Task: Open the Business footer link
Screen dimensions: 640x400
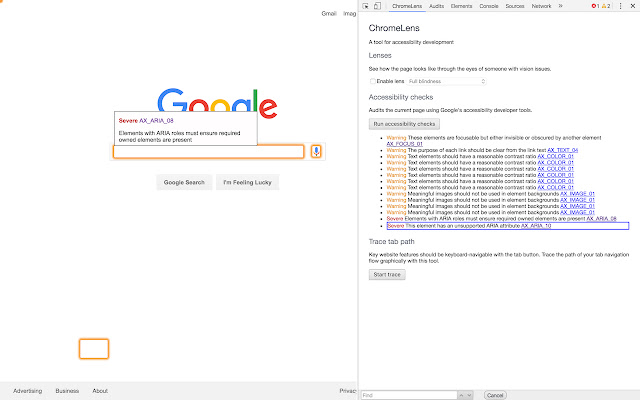Action: 67,391
